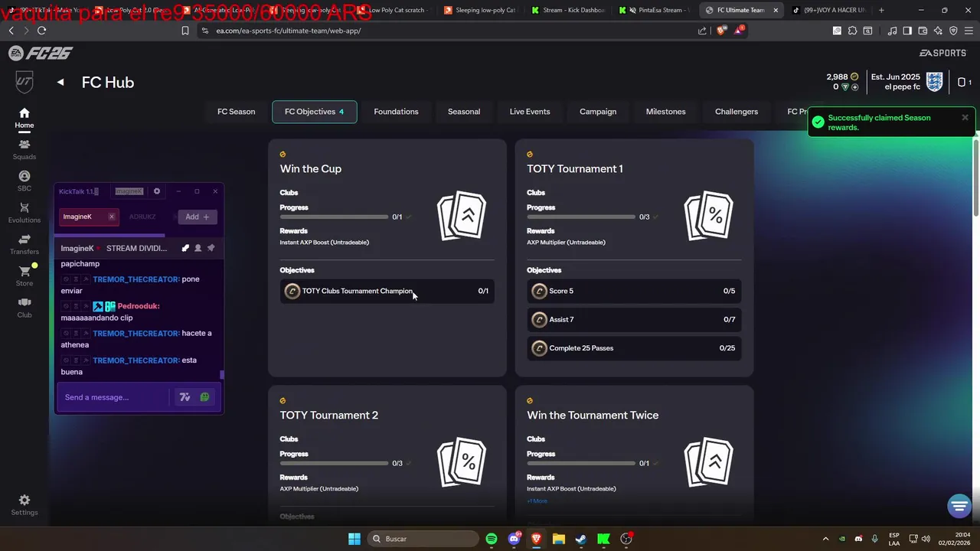Click the UT shield logo
The width and height of the screenshot is (980, 551).
[24, 82]
